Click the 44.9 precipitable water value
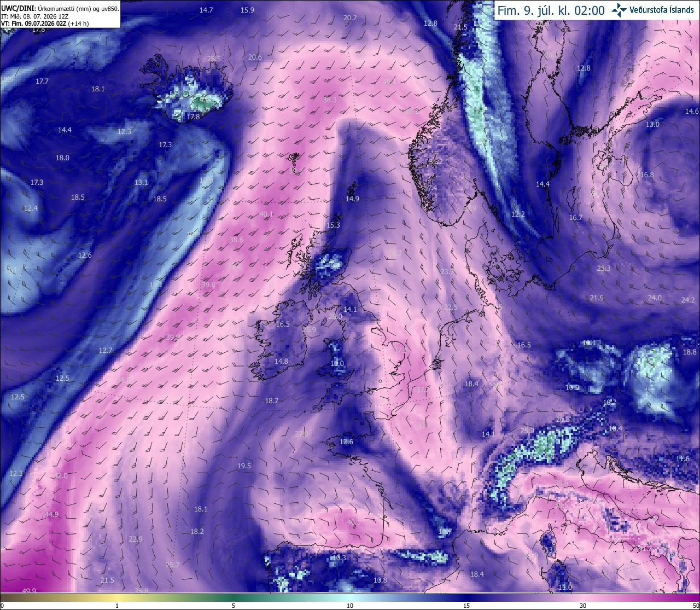700x610 pixels. click(51, 515)
